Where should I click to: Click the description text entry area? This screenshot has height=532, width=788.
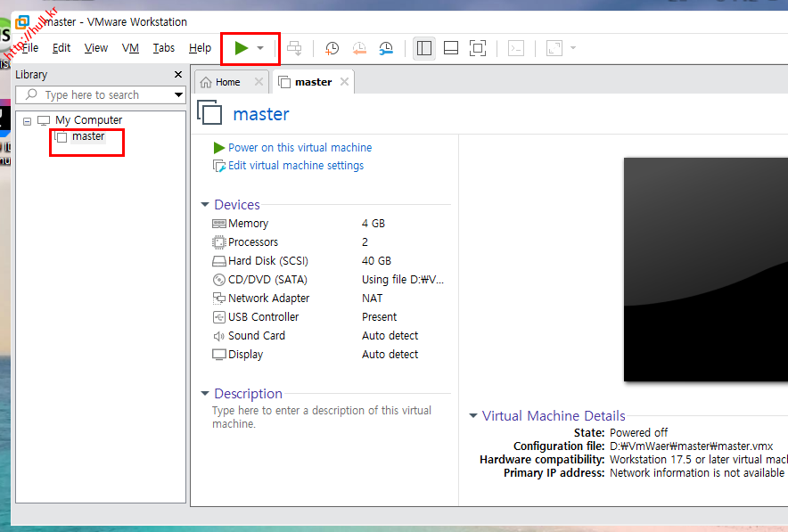322,417
